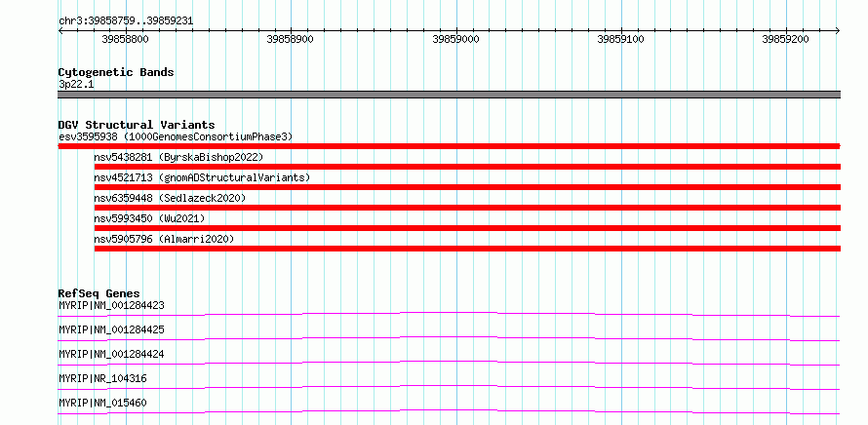Image resolution: width=868 pixels, height=425 pixels.
Task: Select the red bar under nsv5438281
Action: click(x=467, y=167)
